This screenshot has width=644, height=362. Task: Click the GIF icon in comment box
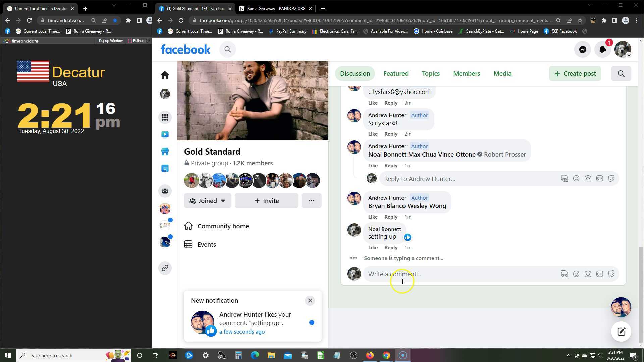[x=599, y=274]
